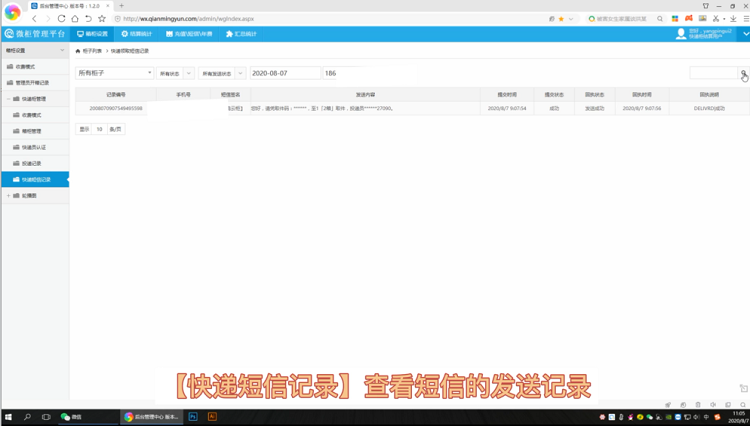
Task: Go back with the browser back arrow
Action: pos(34,19)
